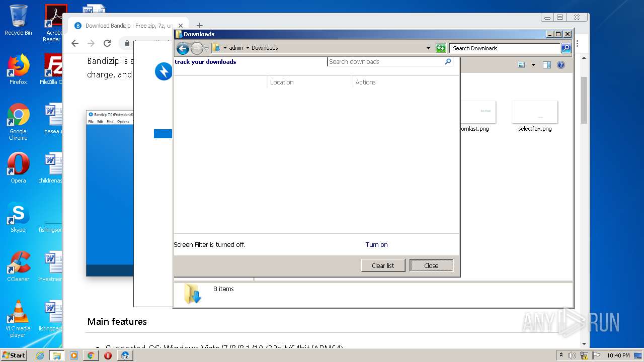Open Skype desktop shortcut
This screenshot has height=362, width=644.
tap(18, 217)
